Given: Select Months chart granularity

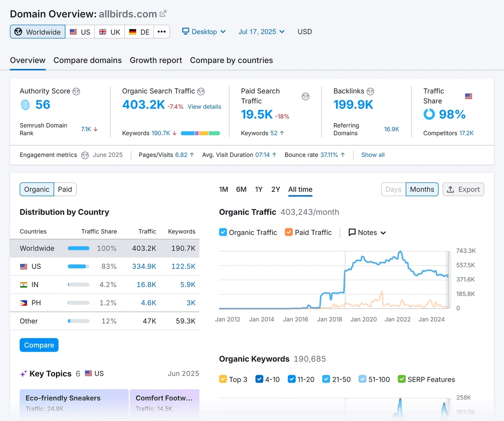Looking at the screenshot, I should (422, 189).
